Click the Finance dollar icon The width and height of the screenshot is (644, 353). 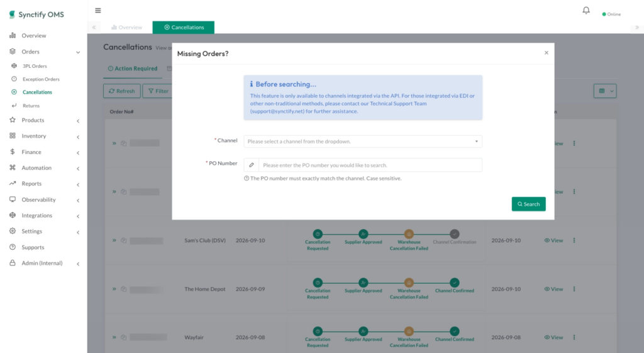coord(13,152)
